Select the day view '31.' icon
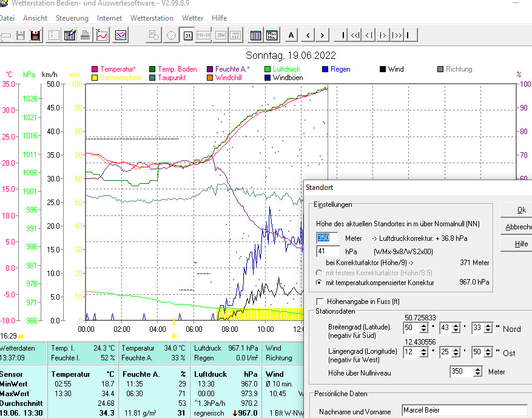The width and height of the screenshot is (532, 418). point(188,35)
